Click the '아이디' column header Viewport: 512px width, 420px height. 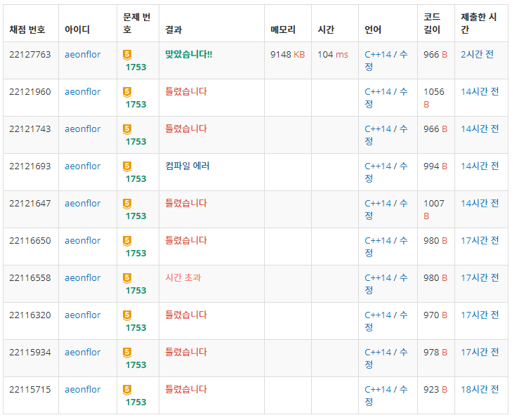[77, 29]
